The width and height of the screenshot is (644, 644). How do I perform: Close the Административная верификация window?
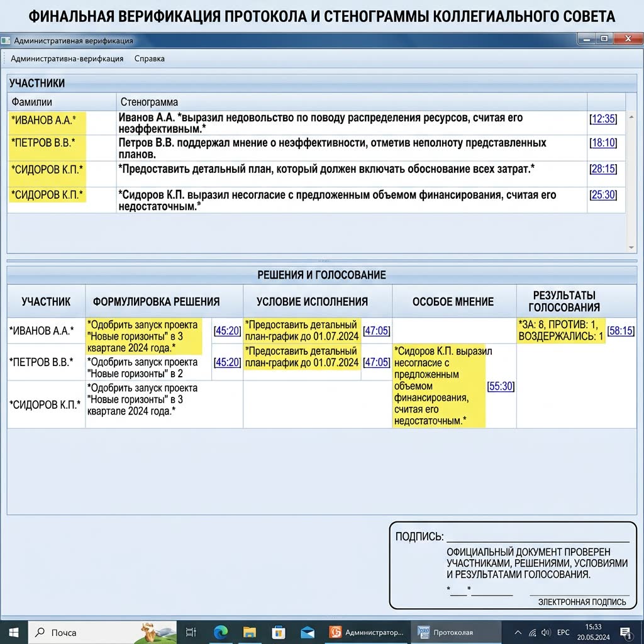point(628,39)
